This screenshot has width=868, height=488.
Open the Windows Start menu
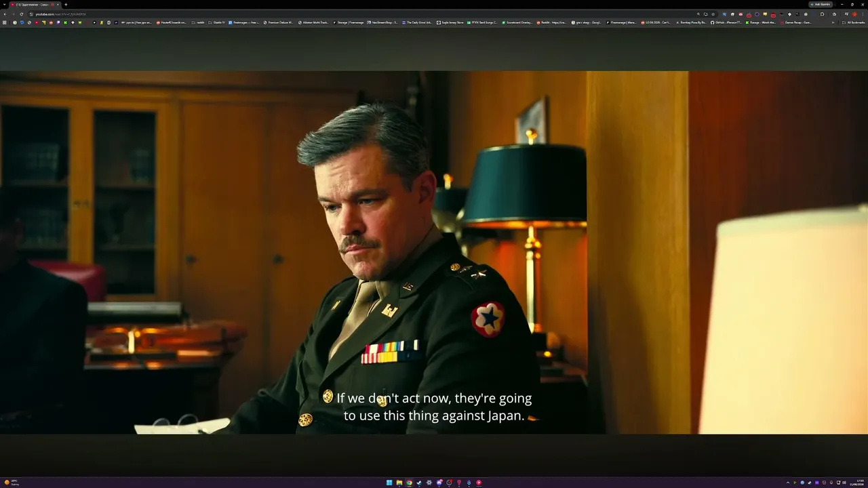coord(389,483)
